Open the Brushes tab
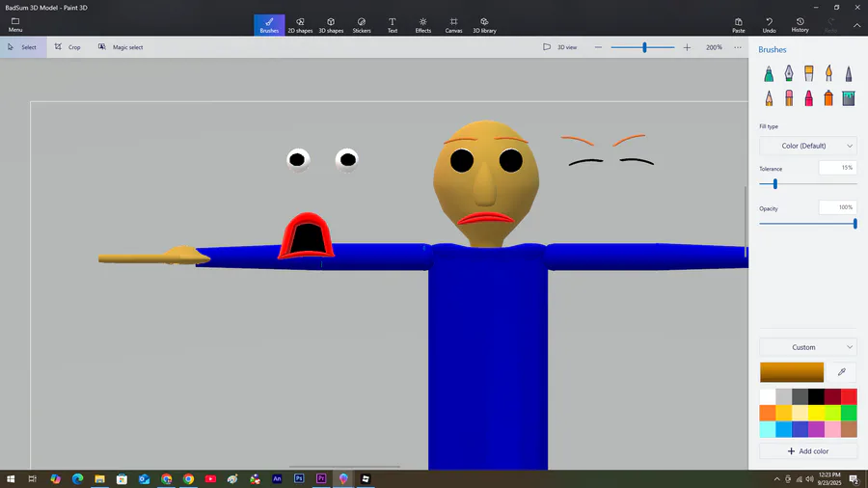The image size is (868, 488). (x=269, y=25)
